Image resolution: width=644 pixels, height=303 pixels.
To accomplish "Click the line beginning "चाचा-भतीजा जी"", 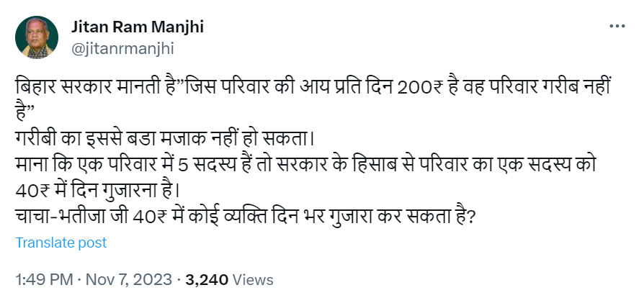I will click(x=245, y=217).
